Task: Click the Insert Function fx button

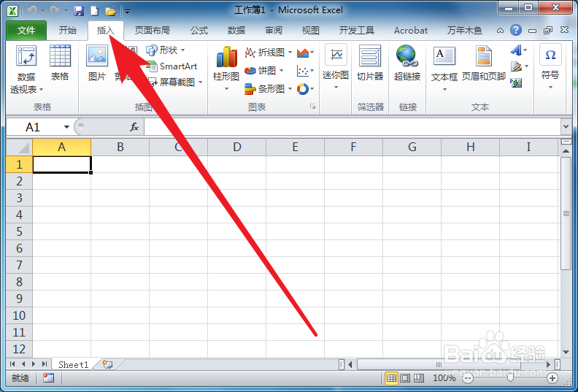Action: pyautogui.click(x=134, y=127)
